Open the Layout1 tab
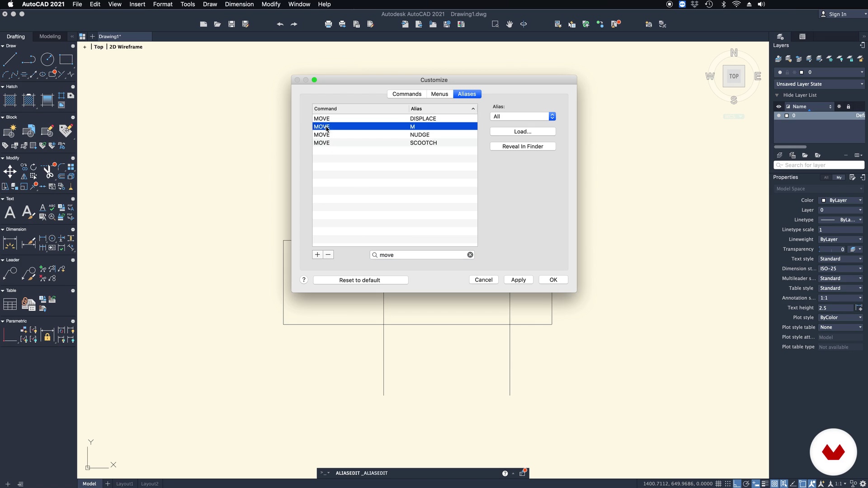 (x=125, y=483)
